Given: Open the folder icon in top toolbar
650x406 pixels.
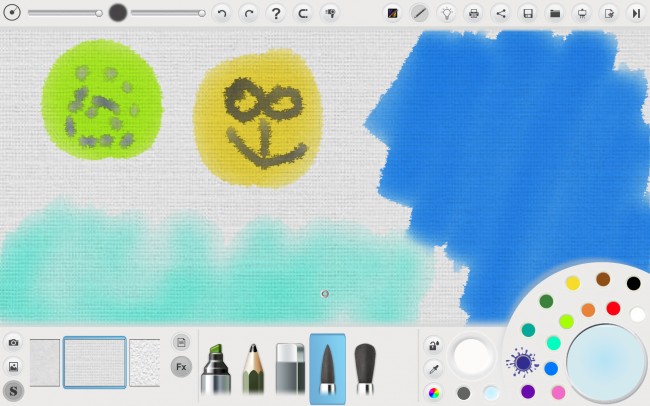Looking at the screenshot, I should (555, 13).
